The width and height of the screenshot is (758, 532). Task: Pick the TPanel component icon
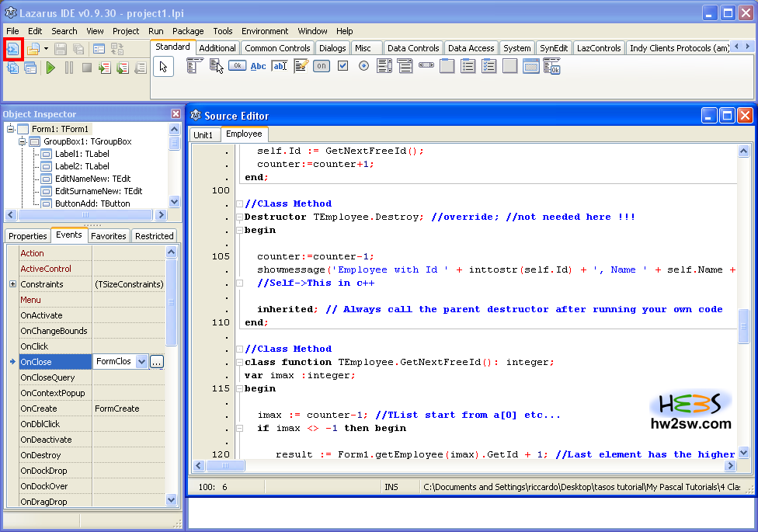(x=510, y=66)
